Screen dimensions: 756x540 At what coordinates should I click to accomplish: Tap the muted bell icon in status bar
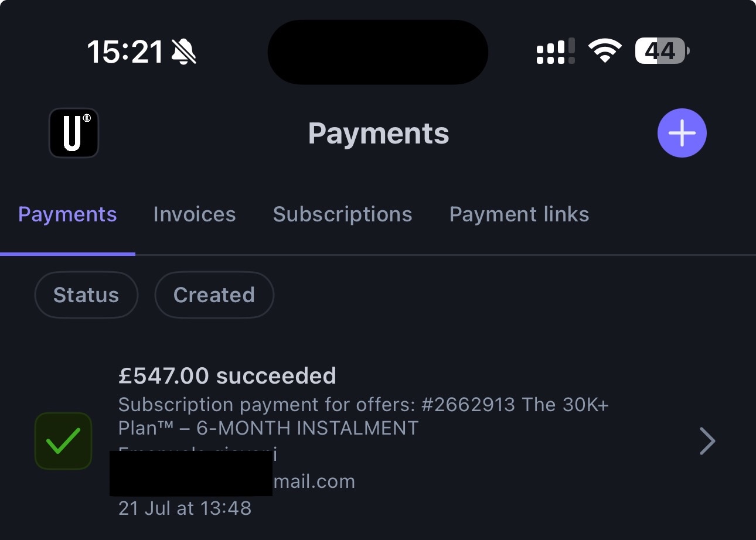(184, 52)
